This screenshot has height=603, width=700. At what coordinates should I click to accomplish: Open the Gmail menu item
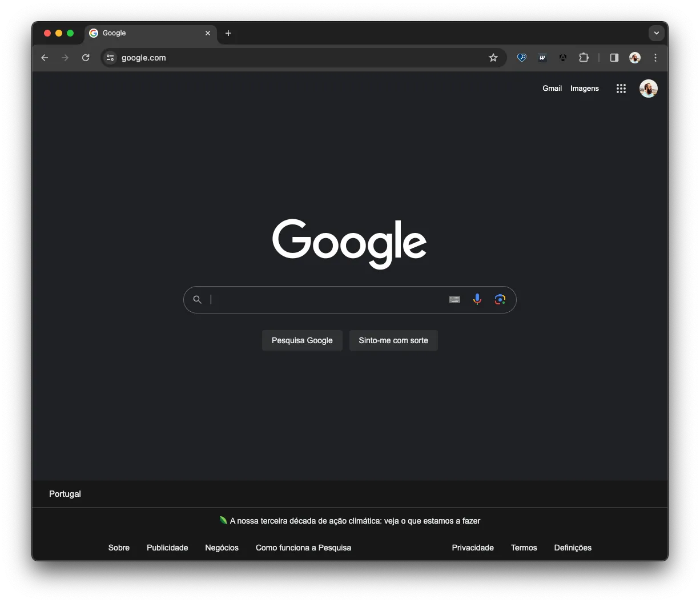pyautogui.click(x=552, y=89)
